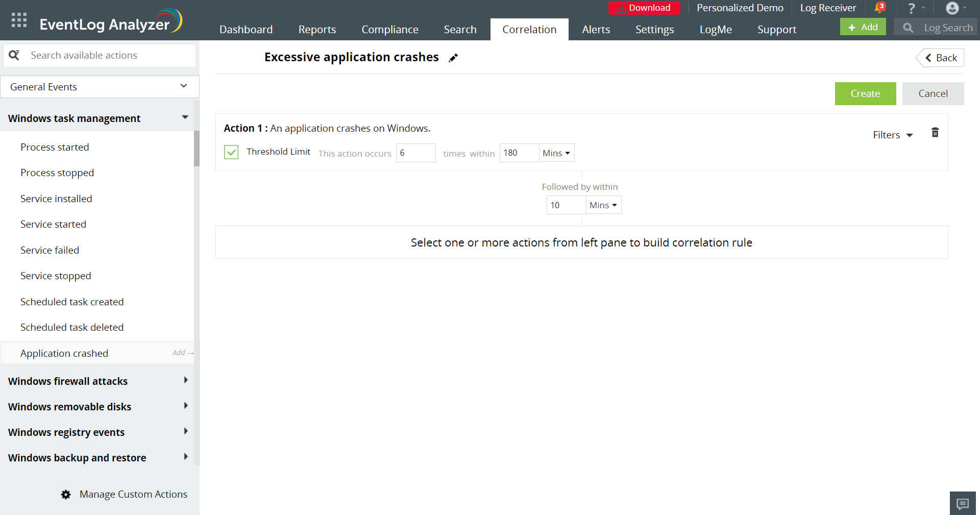Open the help question mark icon

[x=912, y=8]
